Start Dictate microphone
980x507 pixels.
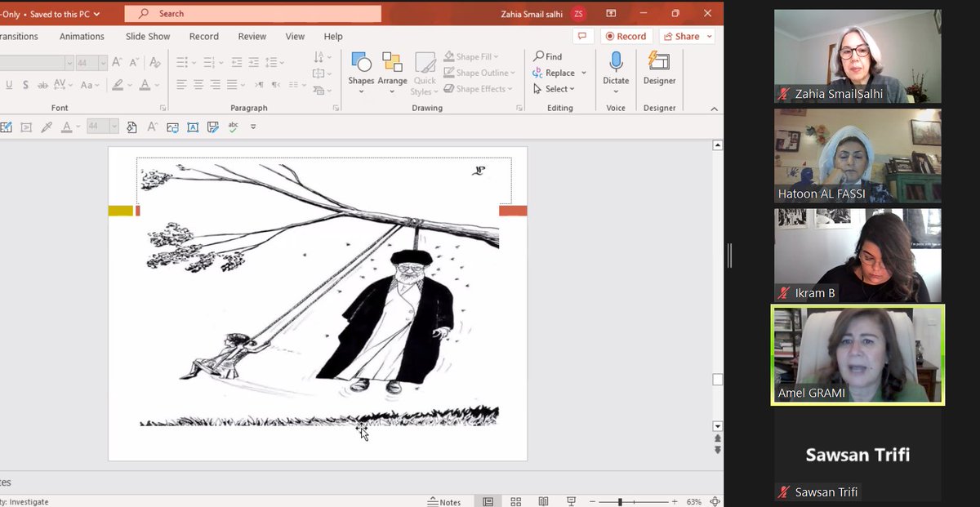[616, 69]
